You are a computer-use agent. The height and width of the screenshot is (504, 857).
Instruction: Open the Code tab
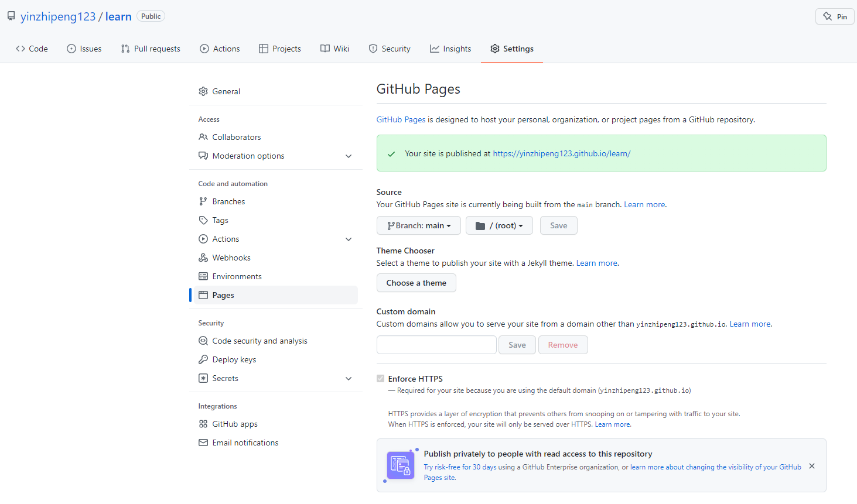pos(32,49)
